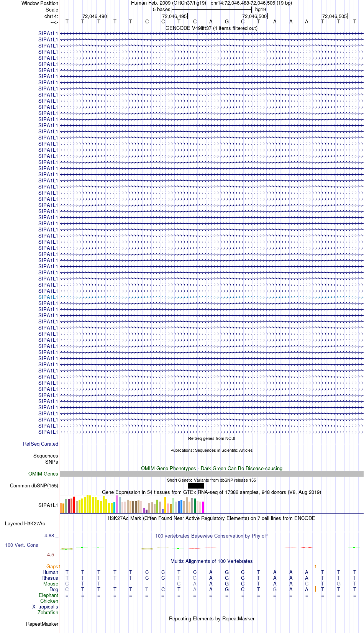The width and height of the screenshot is (364, 633).
Task: Click position marker 72,046,500 on ruler
Action: coord(254,16)
